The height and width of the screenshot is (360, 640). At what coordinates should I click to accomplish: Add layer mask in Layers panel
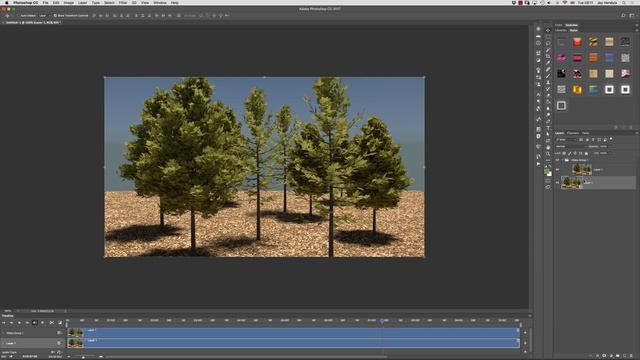click(604, 356)
